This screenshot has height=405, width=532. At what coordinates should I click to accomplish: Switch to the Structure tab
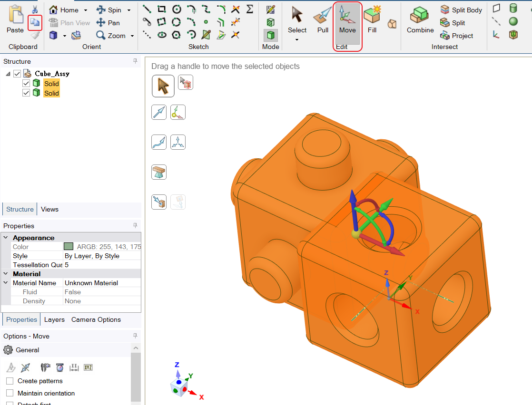click(x=20, y=209)
